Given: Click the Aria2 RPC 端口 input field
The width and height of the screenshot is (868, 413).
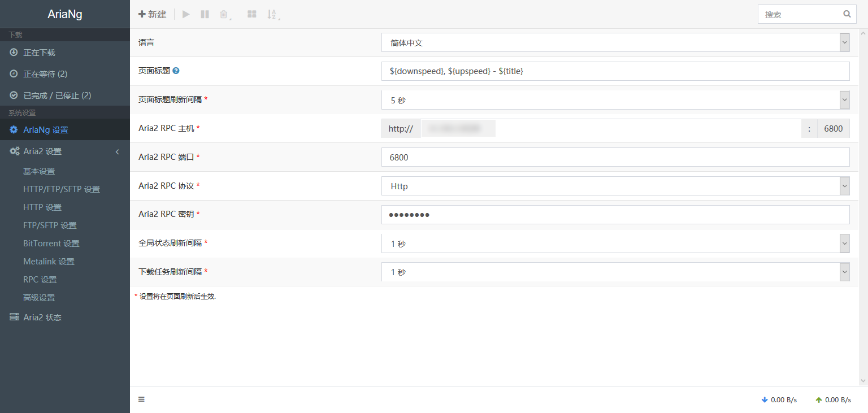Looking at the screenshot, I should (x=615, y=157).
